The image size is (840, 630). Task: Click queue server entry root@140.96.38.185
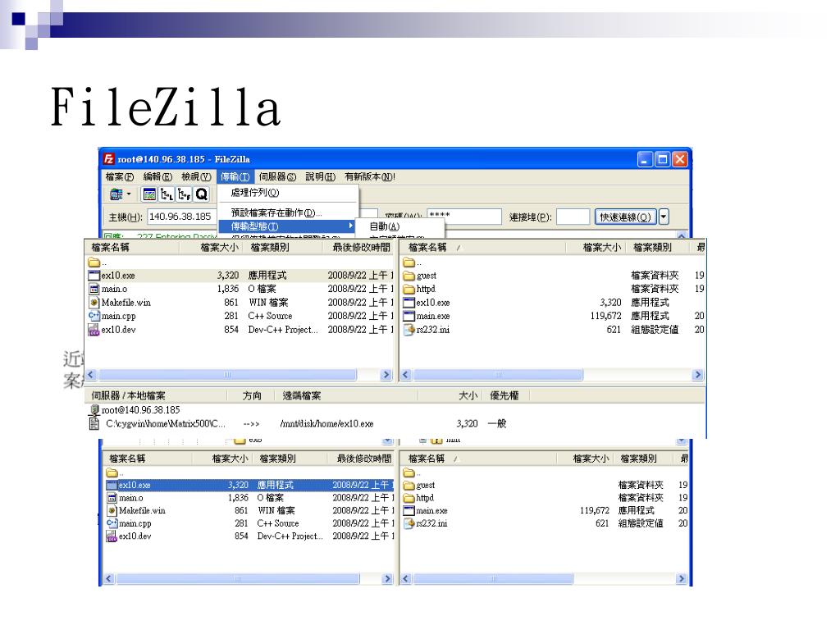click(141, 410)
